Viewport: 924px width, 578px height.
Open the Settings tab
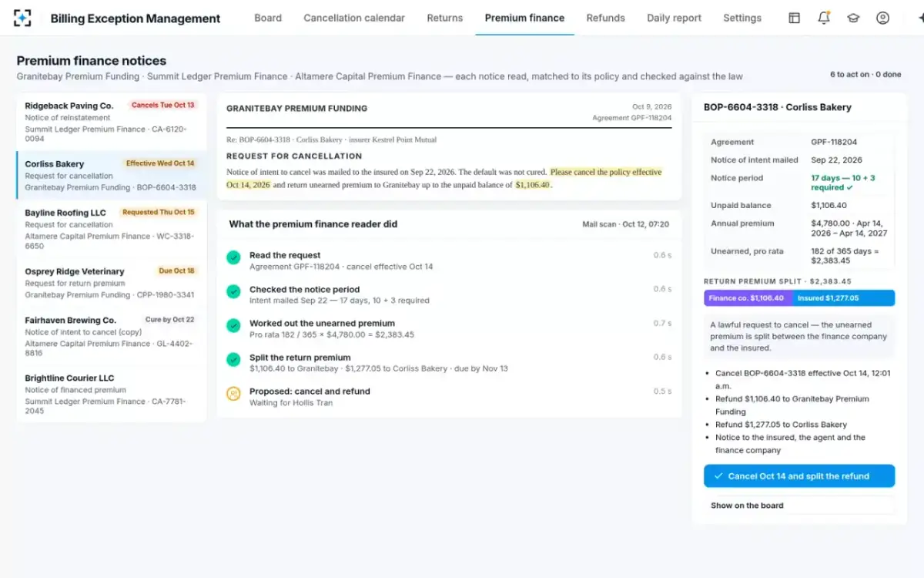point(742,18)
